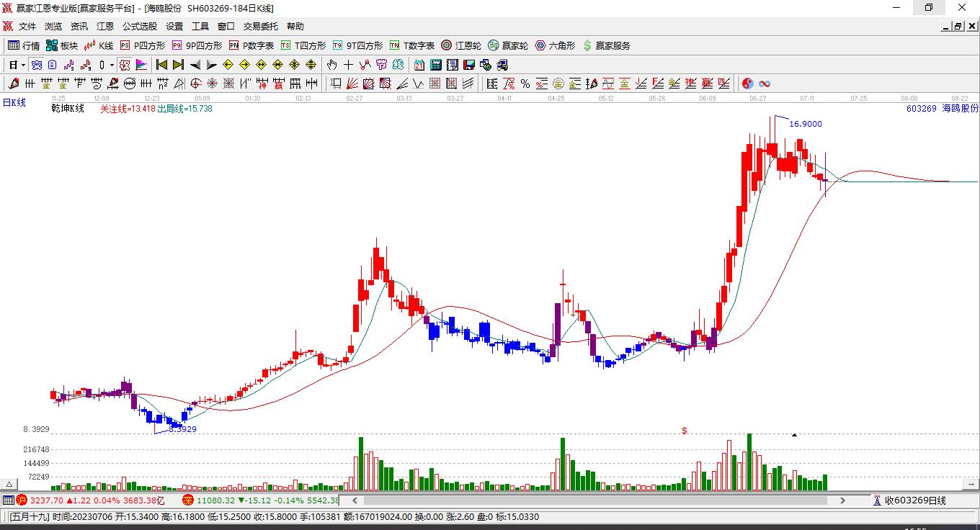Screen dimensions: 980x530
Task: Click the 乾坤K线 indicator label
Action: [68, 109]
